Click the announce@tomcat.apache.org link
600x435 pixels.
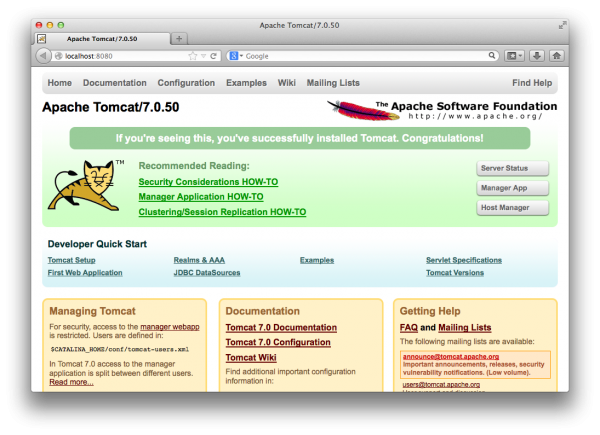tap(451, 356)
